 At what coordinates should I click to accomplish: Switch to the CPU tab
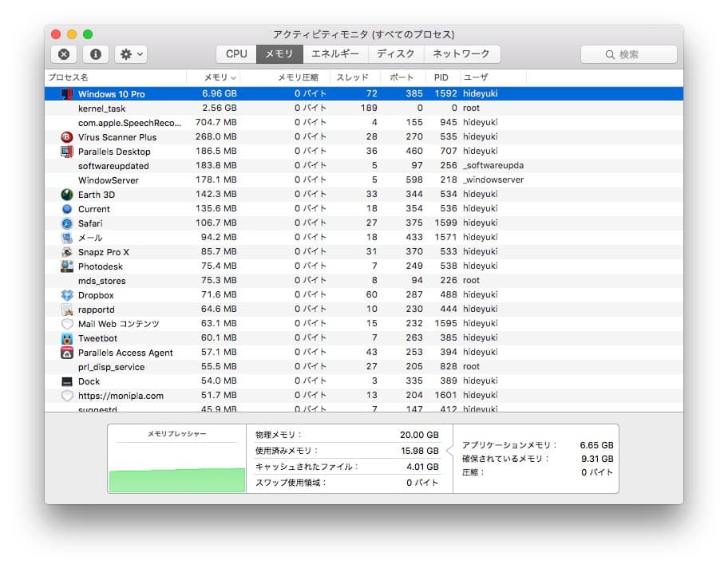click(236, 54)
